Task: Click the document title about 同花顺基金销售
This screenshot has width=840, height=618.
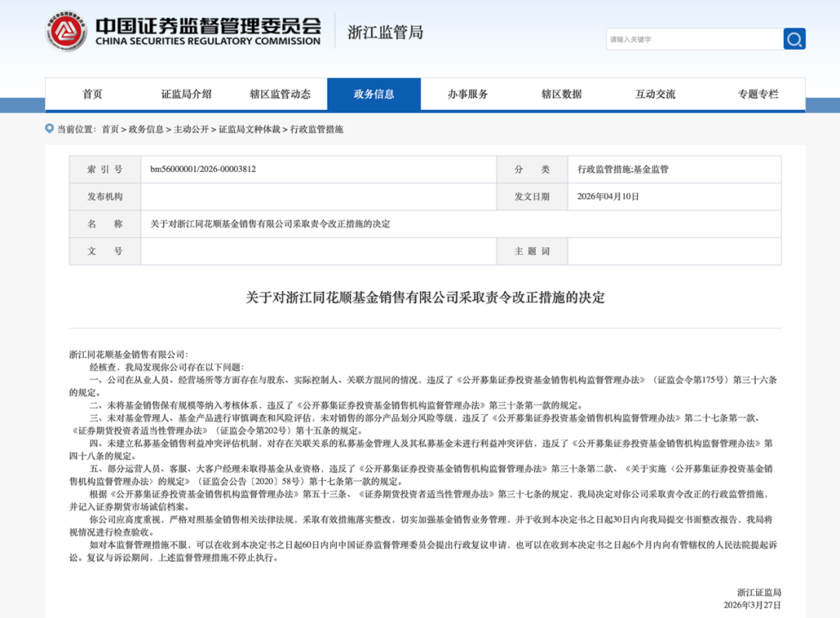Action: point(420,296)
